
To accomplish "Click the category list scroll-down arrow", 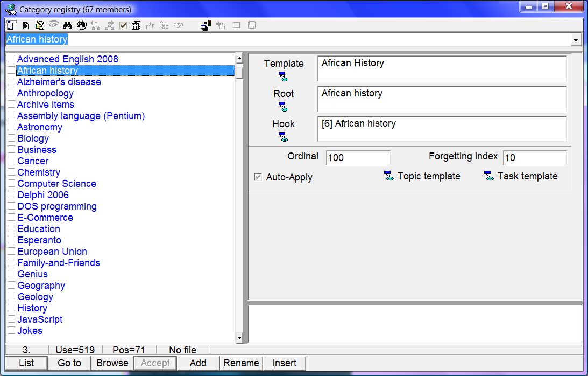I will pyautogui.click(x=239, y=338).
